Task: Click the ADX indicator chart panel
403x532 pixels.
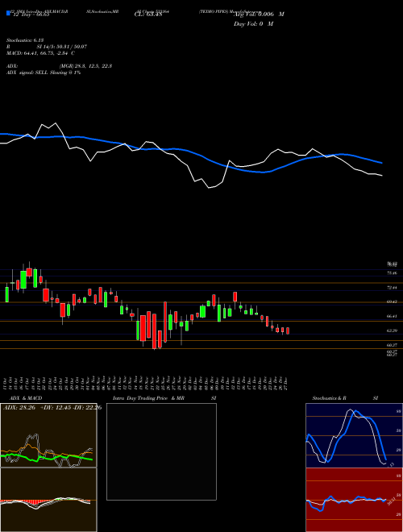Action: [x=48, y=435]
